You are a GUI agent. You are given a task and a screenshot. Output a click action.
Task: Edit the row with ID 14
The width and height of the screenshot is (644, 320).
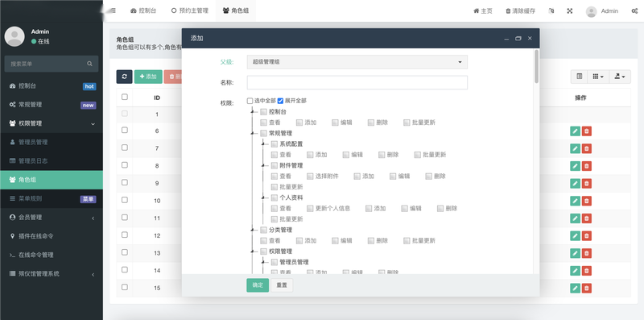point(575,271)
